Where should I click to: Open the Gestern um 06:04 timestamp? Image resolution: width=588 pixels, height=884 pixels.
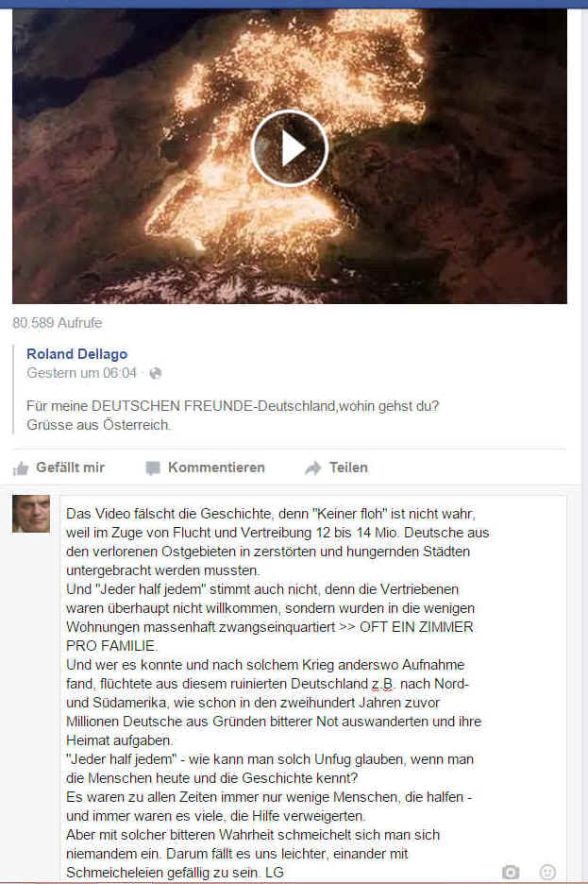pyautogui.click(x=82, y=373)
